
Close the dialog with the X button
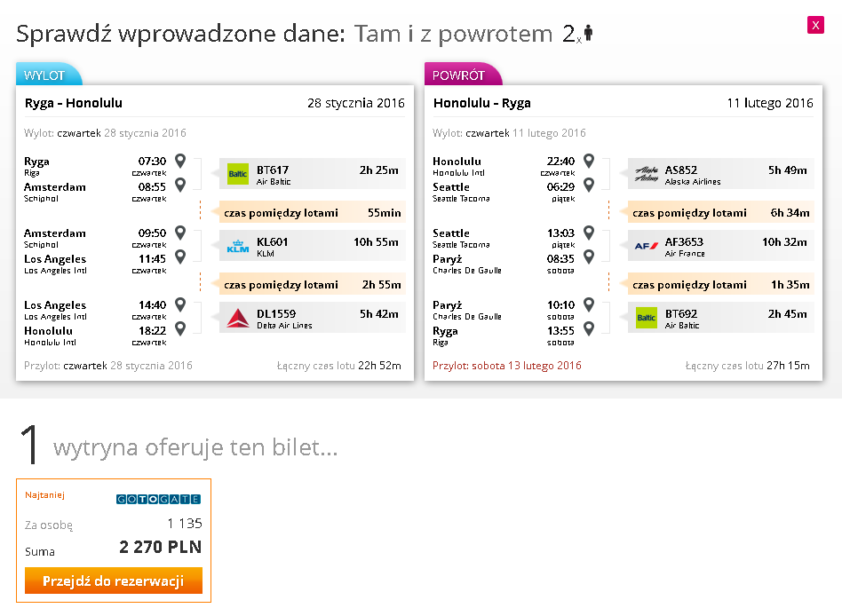coord(815,25)
